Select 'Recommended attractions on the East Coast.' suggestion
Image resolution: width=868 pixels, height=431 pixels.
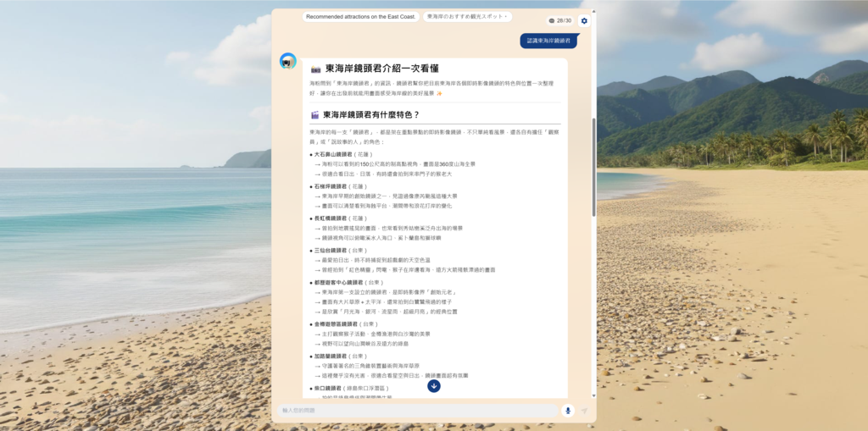(361, 17)
